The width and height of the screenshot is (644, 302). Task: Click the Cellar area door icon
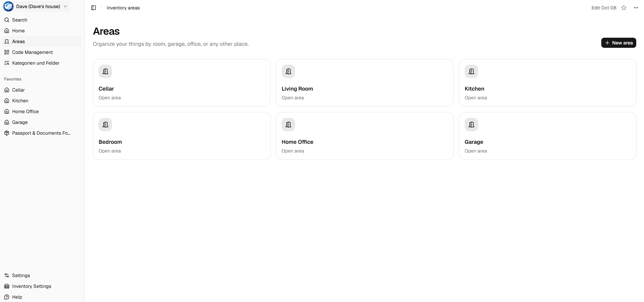coord(105,71)
